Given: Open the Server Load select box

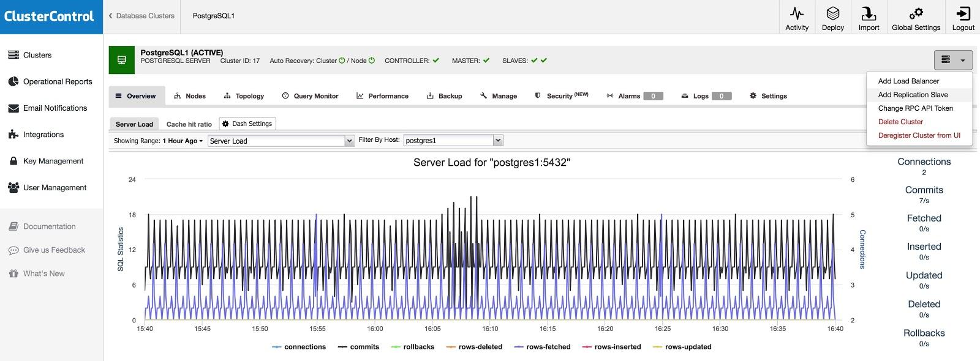Looking at the screenshot, I should coord(281,141).
